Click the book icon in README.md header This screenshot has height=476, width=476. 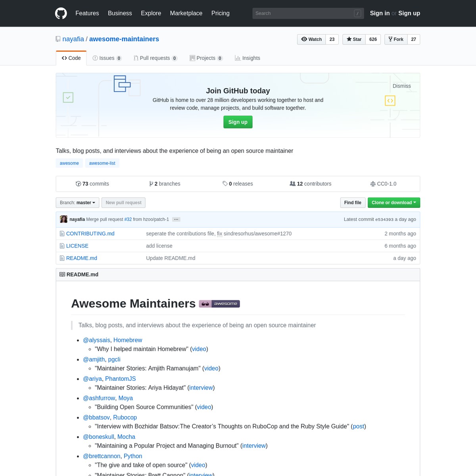pos(62,274)
